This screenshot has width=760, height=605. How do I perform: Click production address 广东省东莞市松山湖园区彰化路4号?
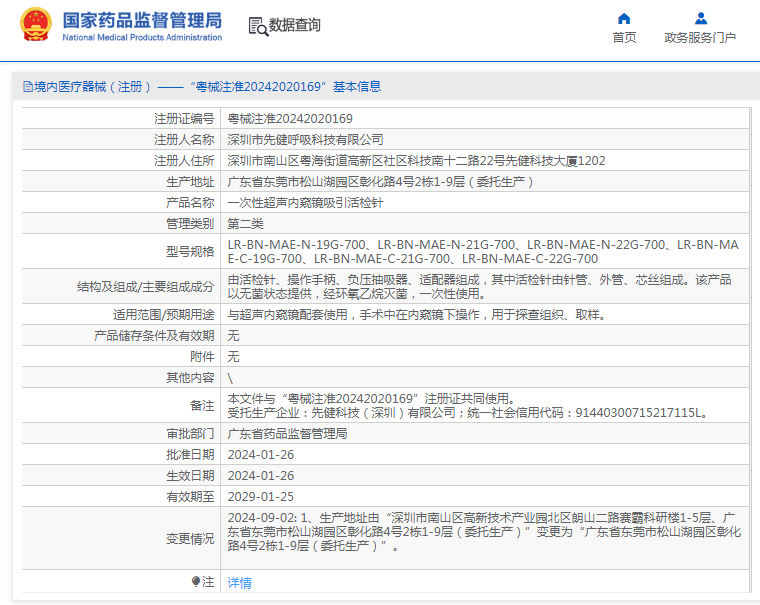click(380, 182)
